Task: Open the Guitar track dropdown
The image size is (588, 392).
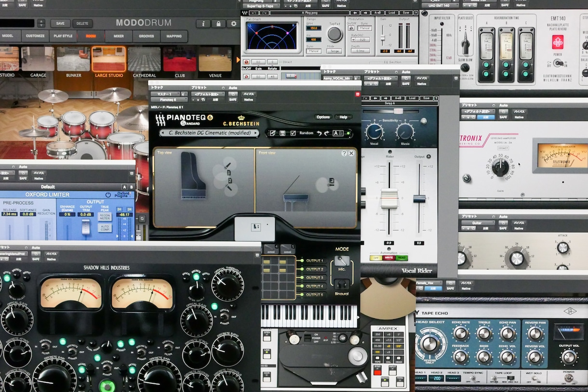Action: pyautogui.click(x=479, y=223)
